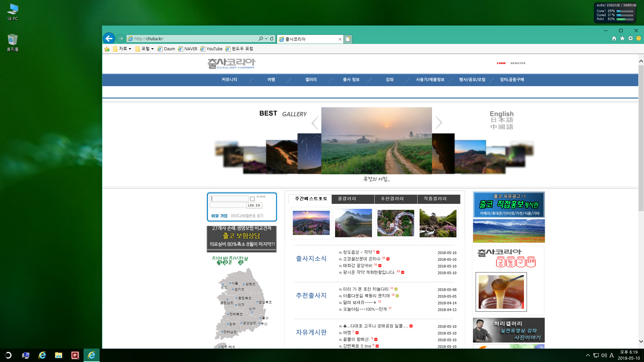Screen dimensions: 644x362
Task: Select the 日本語 language link
Action: click(502, 120)
